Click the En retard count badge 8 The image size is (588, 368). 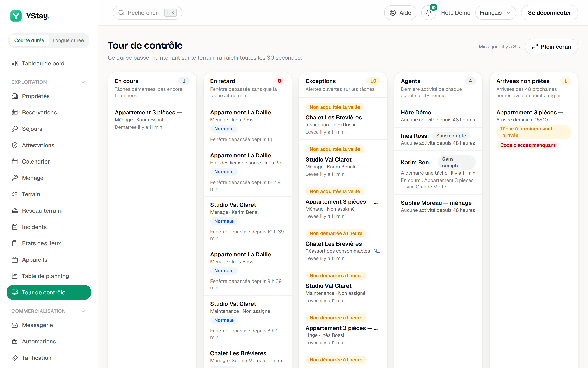coord(279,81)
